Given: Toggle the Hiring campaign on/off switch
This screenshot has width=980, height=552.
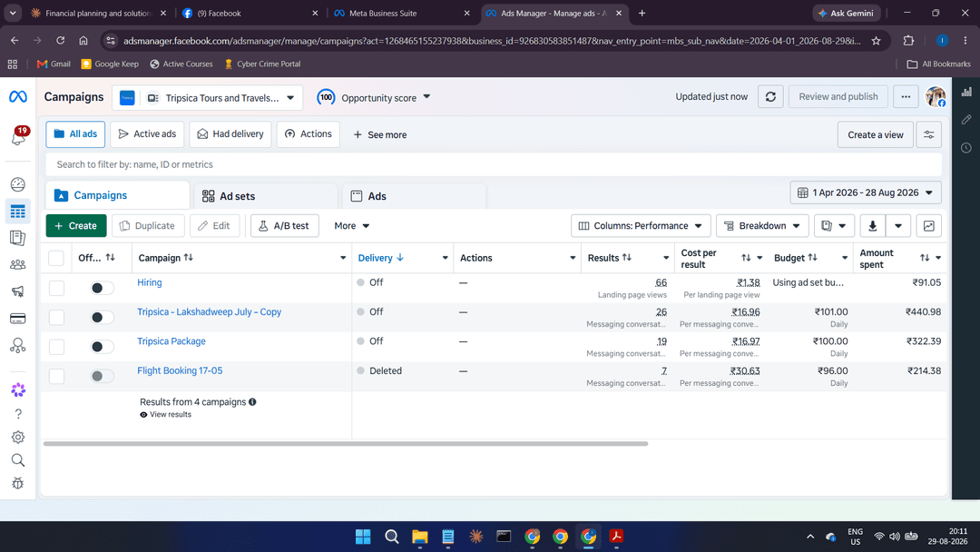Looking at the screenshot, I should tap(103, 288).
